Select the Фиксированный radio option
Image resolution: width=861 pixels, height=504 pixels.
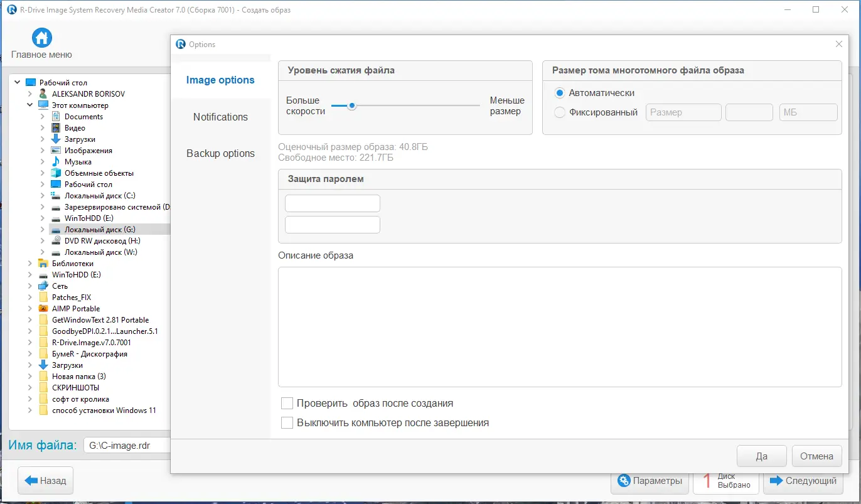coord(560,112)
